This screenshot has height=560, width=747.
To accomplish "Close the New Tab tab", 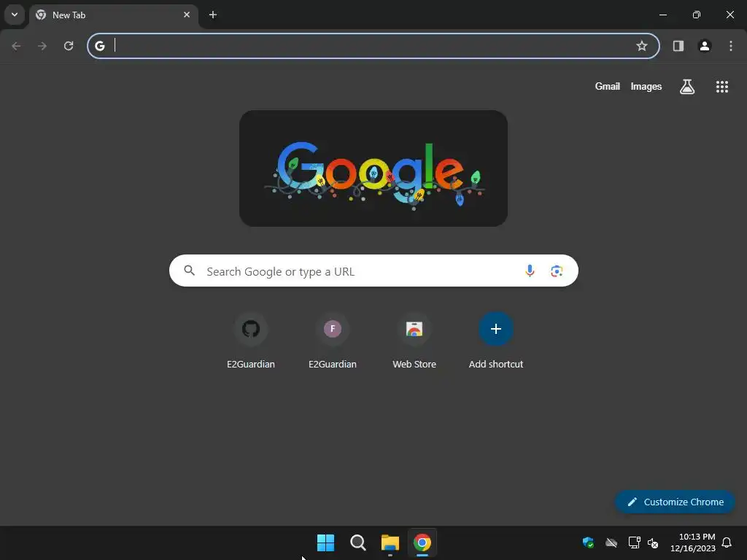I will 187,15.
